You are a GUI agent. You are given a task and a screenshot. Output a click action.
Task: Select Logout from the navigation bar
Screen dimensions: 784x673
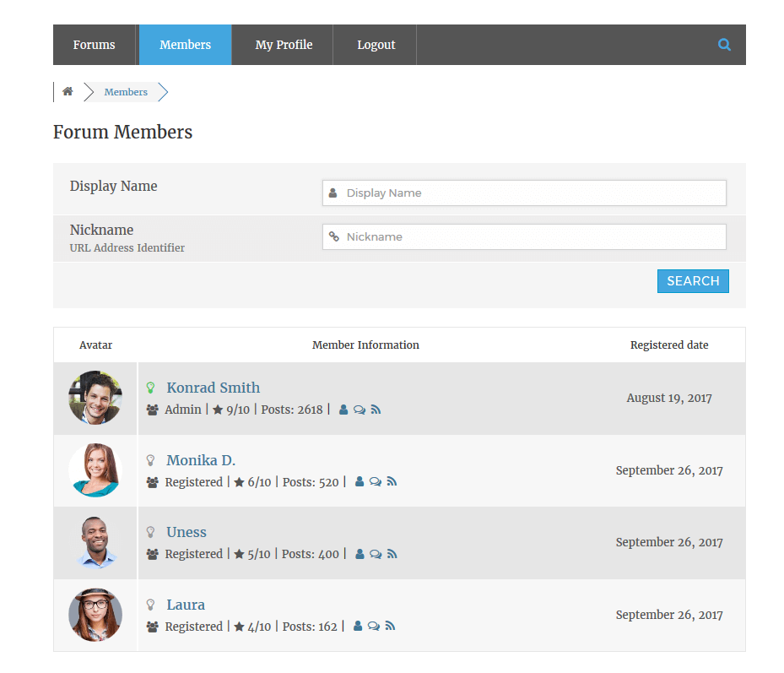coord(376,45)
